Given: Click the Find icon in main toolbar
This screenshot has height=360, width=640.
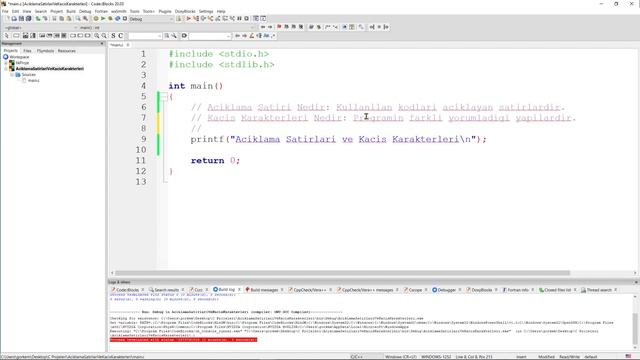Looking at the screenshot, I should (x=78, y=19).
